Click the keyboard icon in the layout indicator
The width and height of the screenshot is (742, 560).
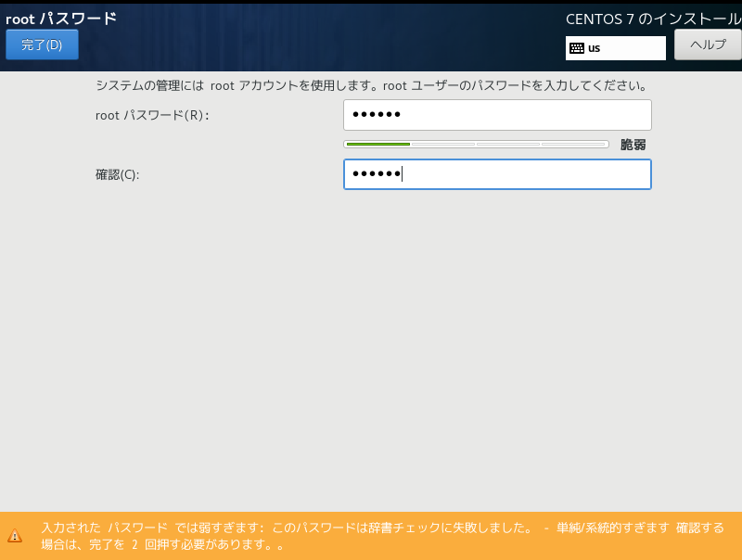[576, 48]
